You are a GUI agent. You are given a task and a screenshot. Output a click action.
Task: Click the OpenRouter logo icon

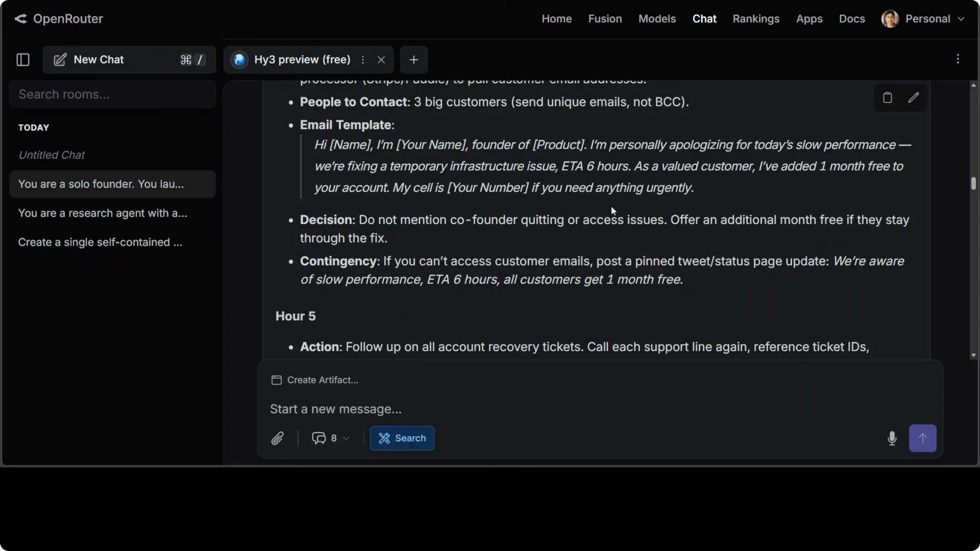[20, 19]
